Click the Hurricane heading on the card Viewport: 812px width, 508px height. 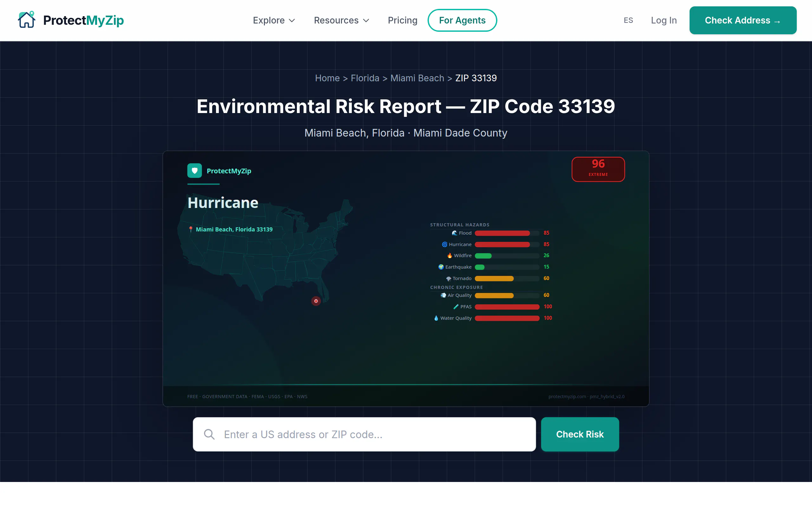pos(223,203)
